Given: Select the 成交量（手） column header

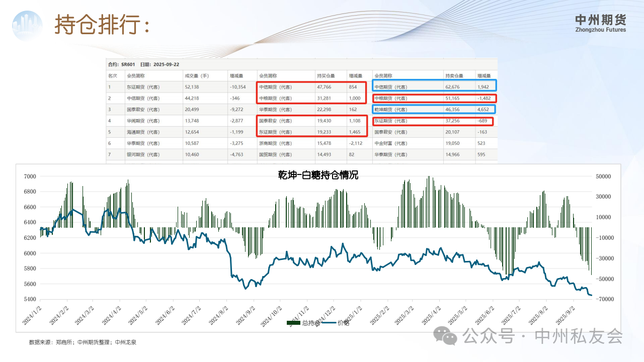Looking at the screenshot, I should [196, 76].
